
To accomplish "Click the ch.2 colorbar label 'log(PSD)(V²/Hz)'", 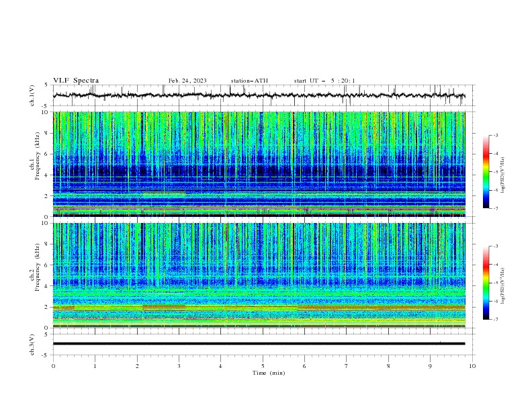I will pyautogui.click(x=503, y=285).
